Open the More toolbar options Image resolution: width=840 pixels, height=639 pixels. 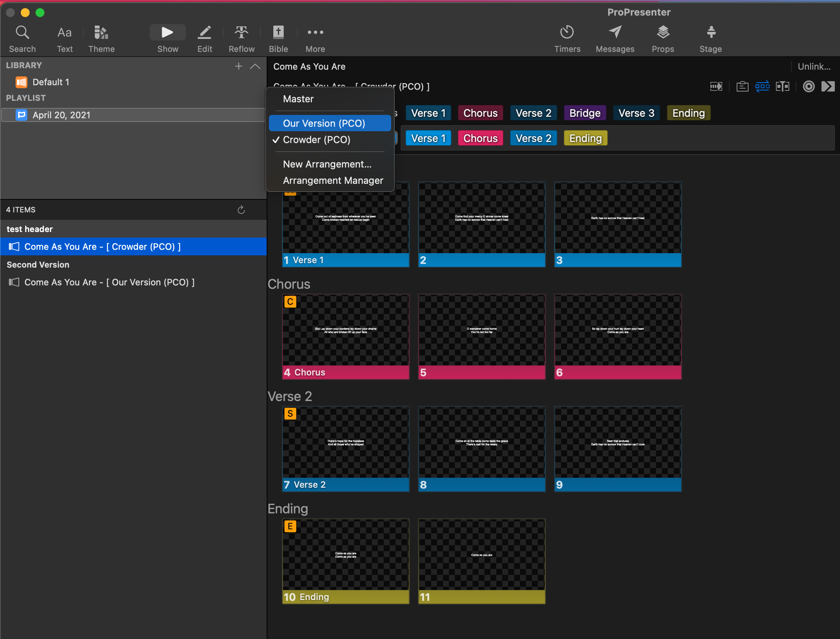(x=315, y=39)
